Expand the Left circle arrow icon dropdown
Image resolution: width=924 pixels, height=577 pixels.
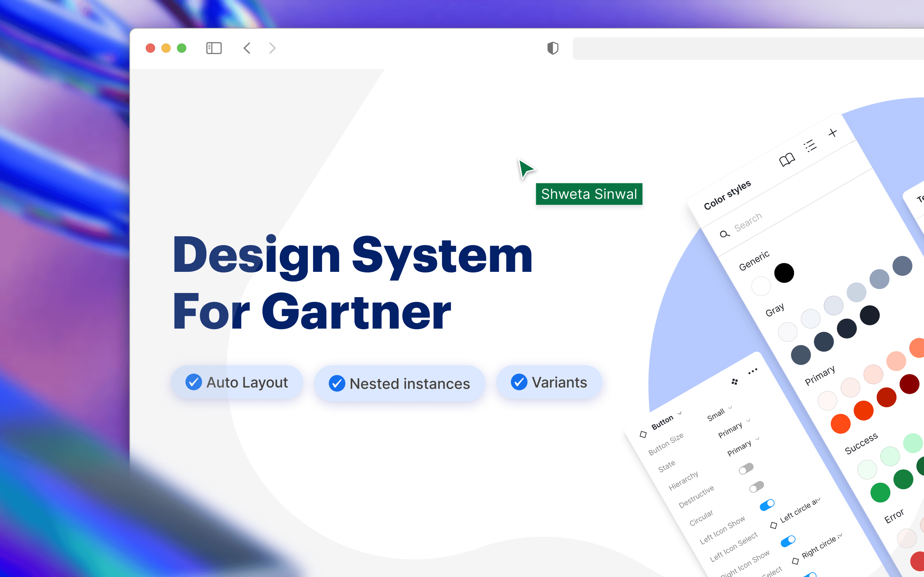pyautogui.click(x=800, y=511)
